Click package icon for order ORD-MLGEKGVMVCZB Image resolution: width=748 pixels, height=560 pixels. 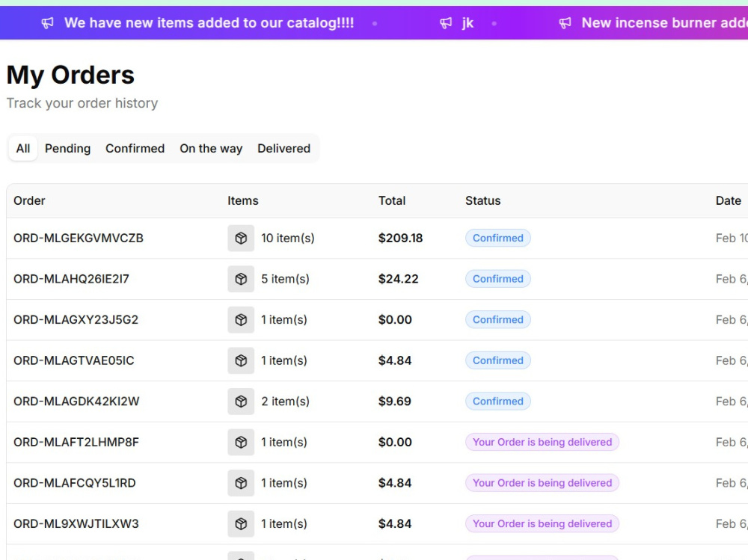[241, 238]
